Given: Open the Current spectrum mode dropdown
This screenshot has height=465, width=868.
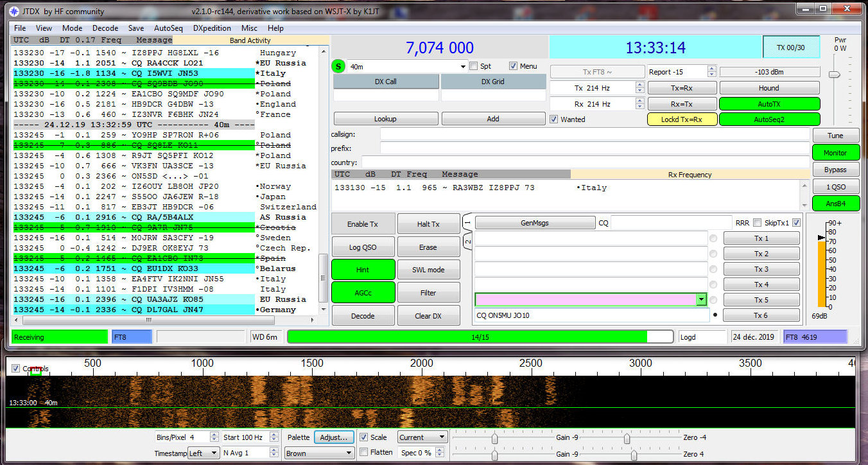Looking at the screenshot, I should (x=422, y=437).
